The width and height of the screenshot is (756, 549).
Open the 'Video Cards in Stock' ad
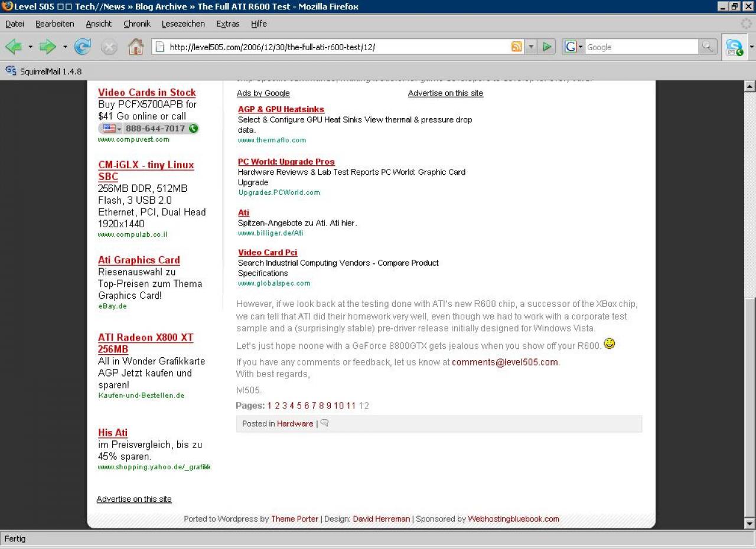click(147, 92)
